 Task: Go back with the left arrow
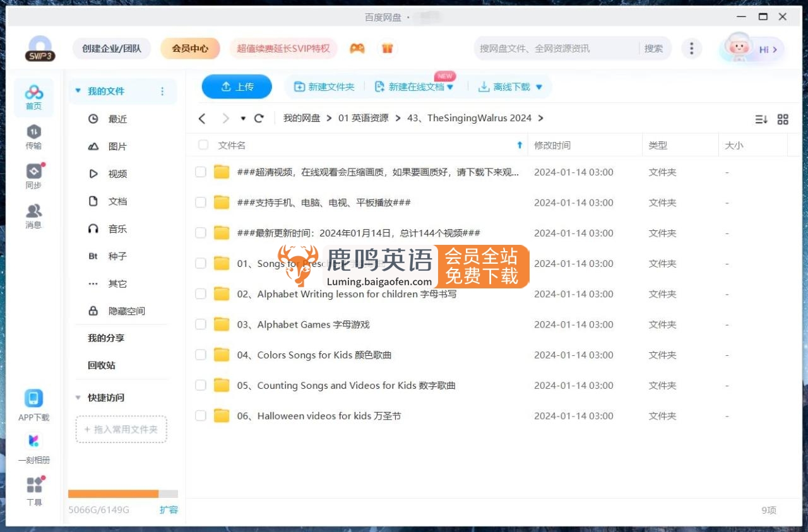coord(202,119)
